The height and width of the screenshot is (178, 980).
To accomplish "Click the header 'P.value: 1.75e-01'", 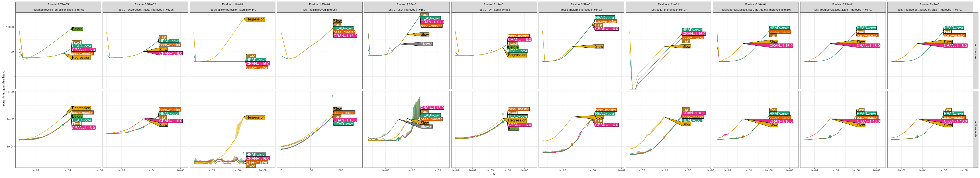I will tap(320, 5).
